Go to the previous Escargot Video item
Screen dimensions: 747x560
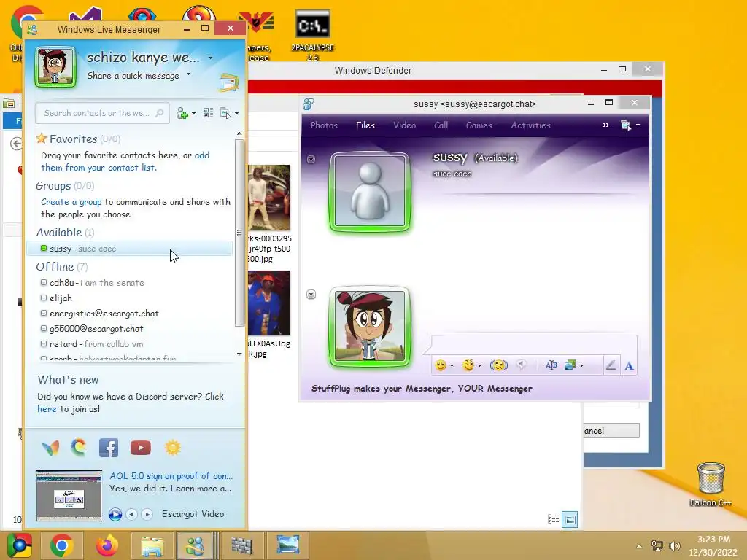click(131, 514)
